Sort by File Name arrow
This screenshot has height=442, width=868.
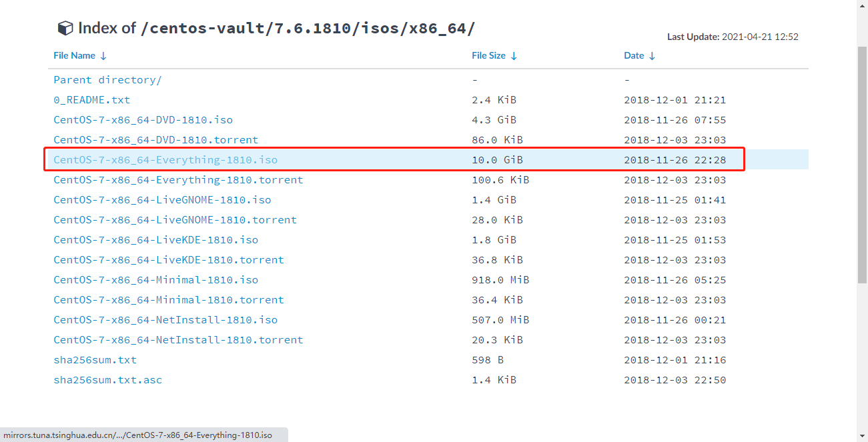click(103, 56)
